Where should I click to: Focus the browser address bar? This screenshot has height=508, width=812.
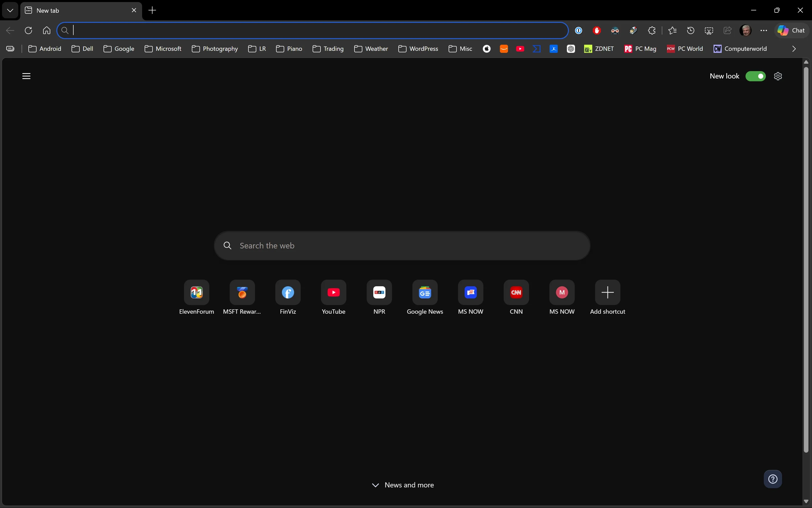point(312,30)
